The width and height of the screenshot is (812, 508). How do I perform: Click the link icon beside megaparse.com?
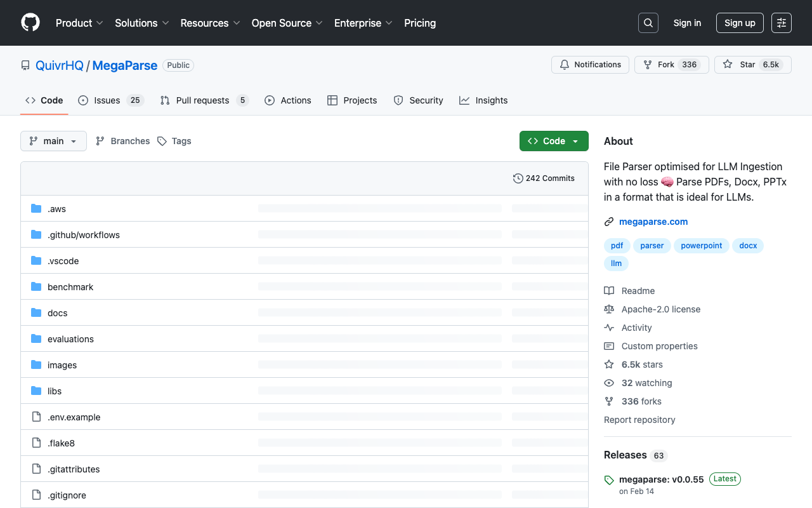point(609,221)
